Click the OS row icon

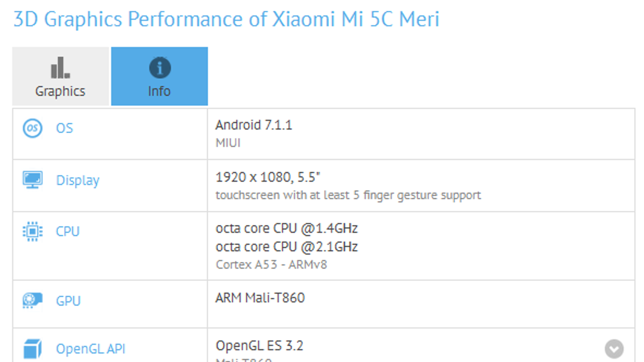point(32,128)
